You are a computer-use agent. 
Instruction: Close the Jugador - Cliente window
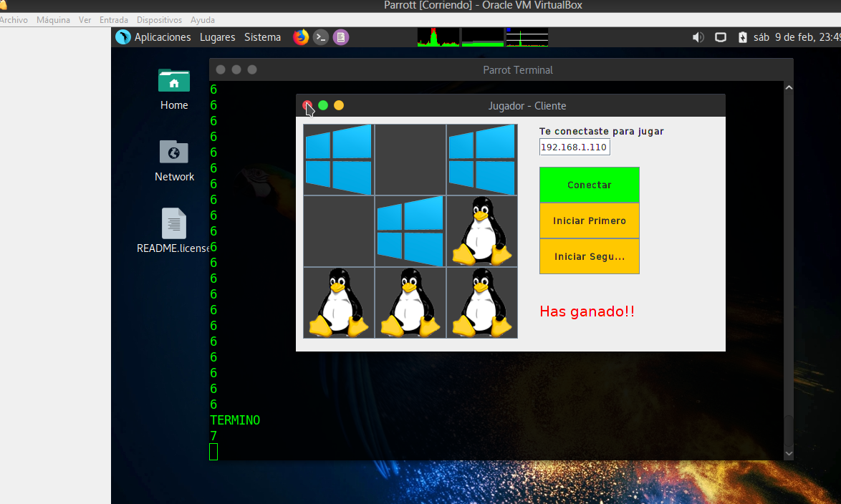307,105
